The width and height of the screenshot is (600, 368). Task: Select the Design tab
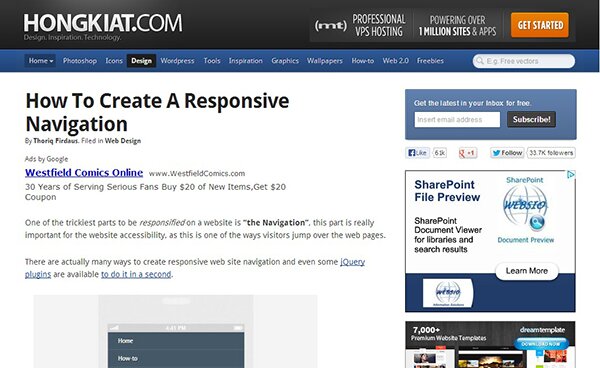141,61
